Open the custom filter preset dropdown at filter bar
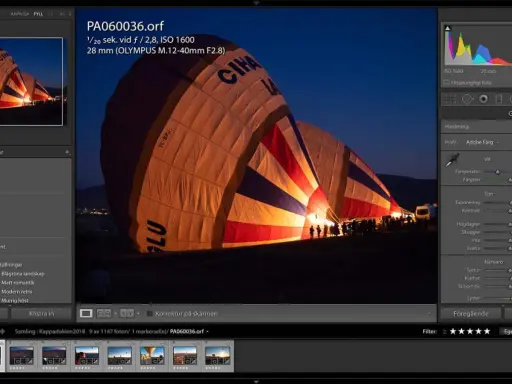512x384 pixels. [x=506, y=331]
